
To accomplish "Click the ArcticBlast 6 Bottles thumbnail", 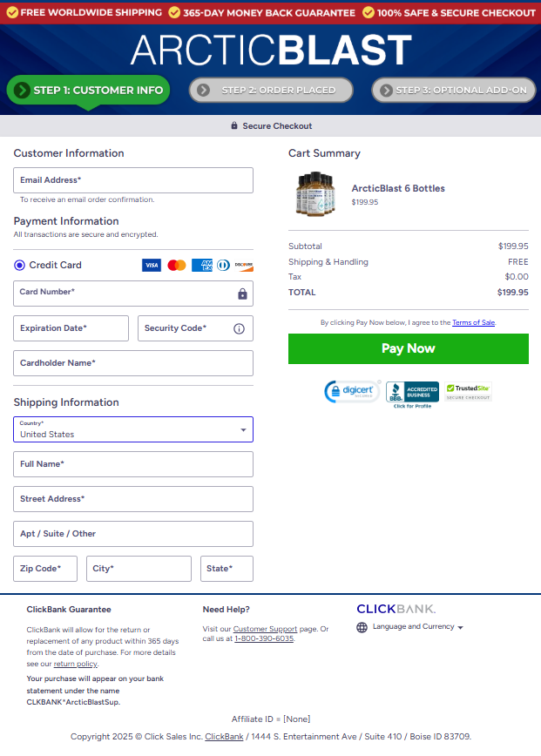I will (x=314, y=194).
